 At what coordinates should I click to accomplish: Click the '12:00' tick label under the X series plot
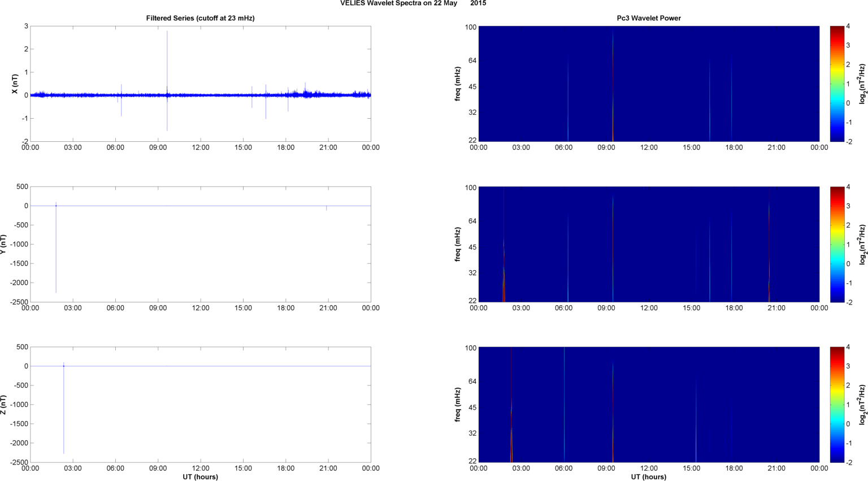(201, 148)
